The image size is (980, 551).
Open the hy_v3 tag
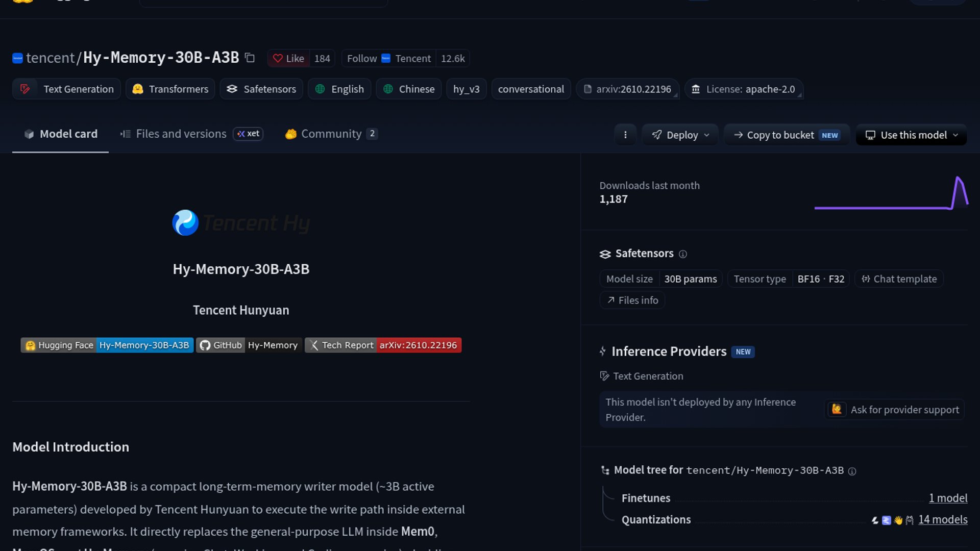click(x=466, y=89)
